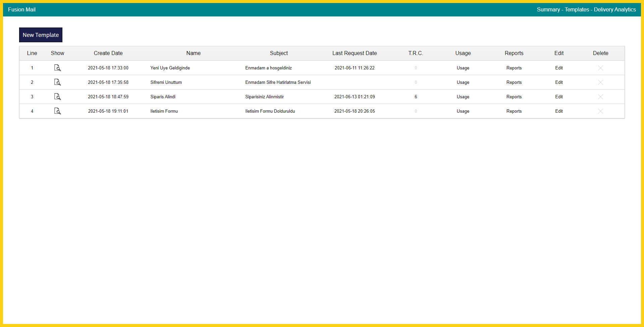Remove the Sifremi Unuttum template

[600, 82]
